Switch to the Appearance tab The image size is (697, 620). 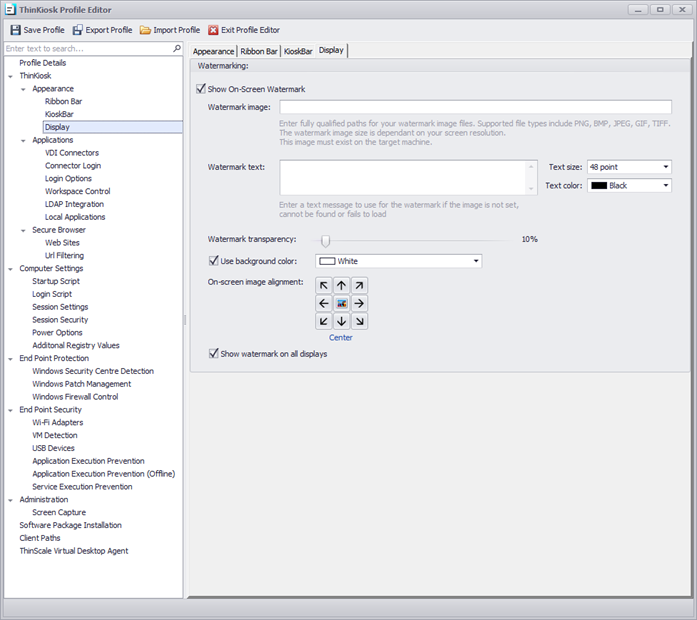(x=213, y=51)
